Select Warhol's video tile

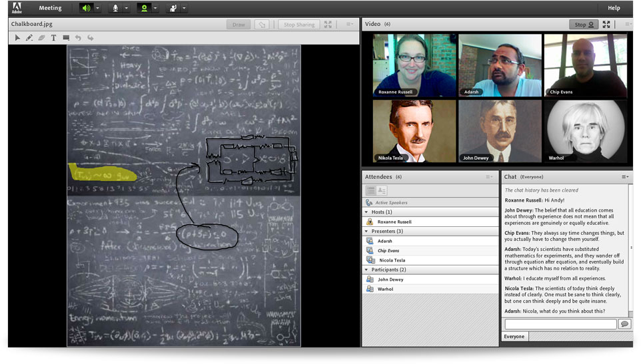click(586, 131)
